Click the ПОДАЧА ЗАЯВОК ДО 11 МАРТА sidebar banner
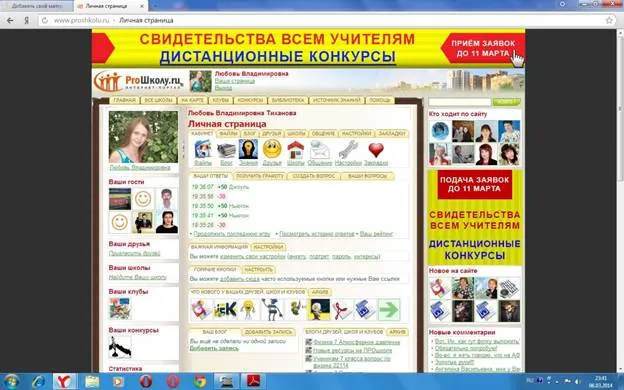The height and width of the screenshot is (390, 624). coord(474,185)
